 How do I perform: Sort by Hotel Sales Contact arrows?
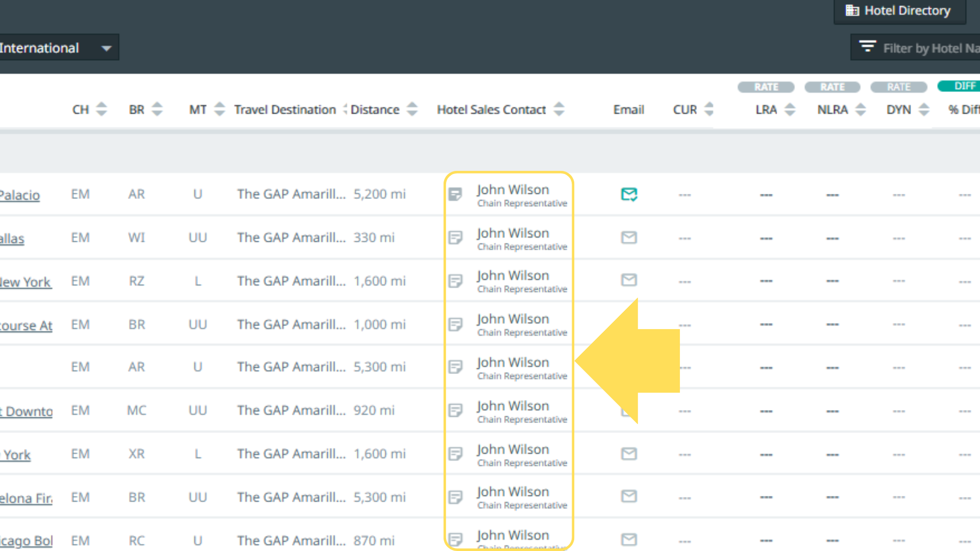pyautogui.click(x=559, y=109)
